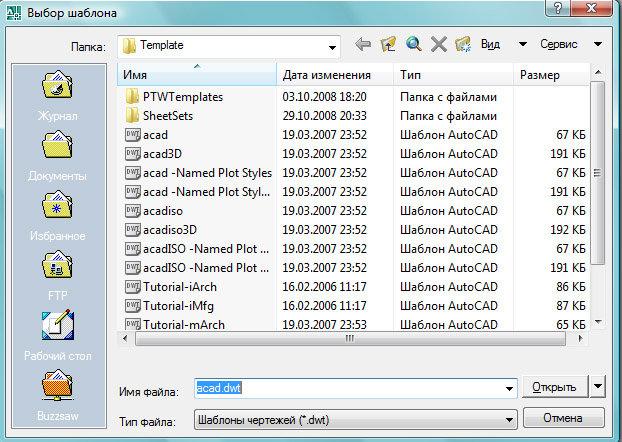Click the 86 КБ size cell
The width and height of the screenshot is (622, 442).
coord(571,287)
